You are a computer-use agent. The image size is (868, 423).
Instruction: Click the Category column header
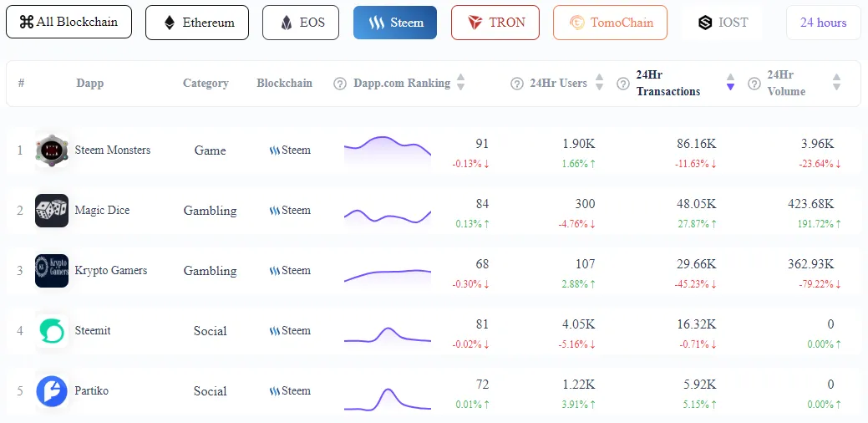[x=206, y=84]
